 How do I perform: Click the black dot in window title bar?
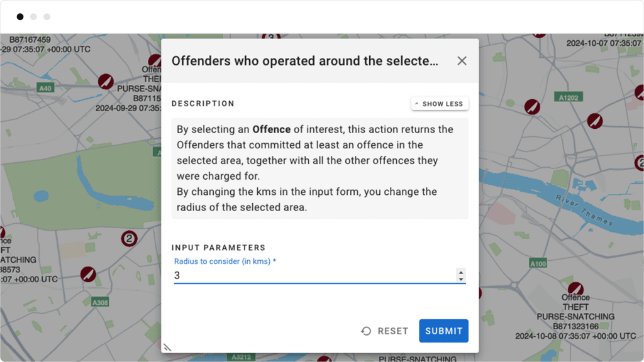pyautogui.click(x=20, y=17)
